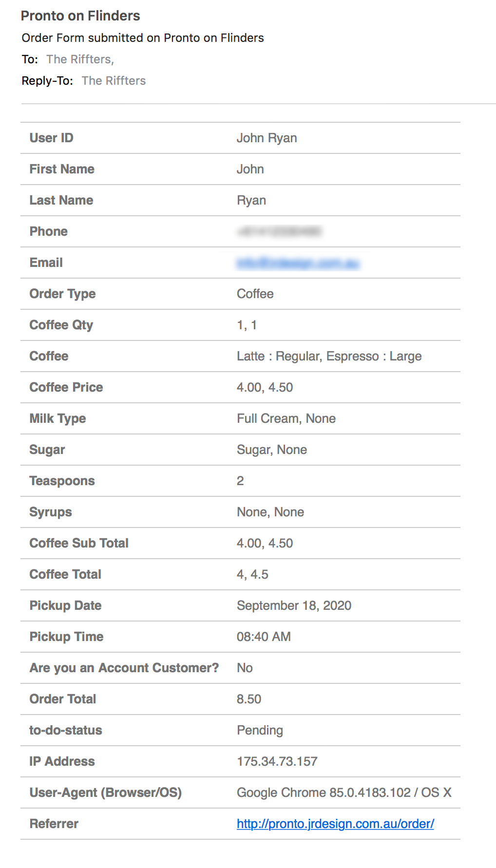
Task: Click The Riffters recipient in To field
Action: click(80, 59)
